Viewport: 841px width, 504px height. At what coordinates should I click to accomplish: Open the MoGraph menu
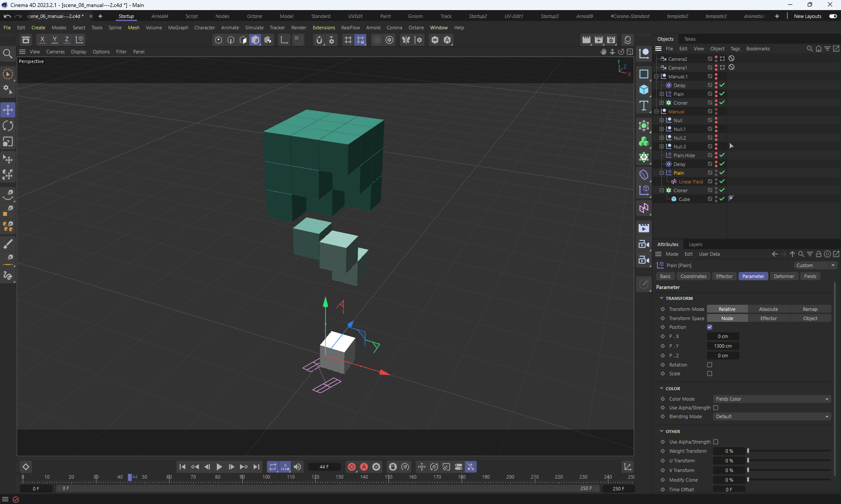click(x=178, y=28)
